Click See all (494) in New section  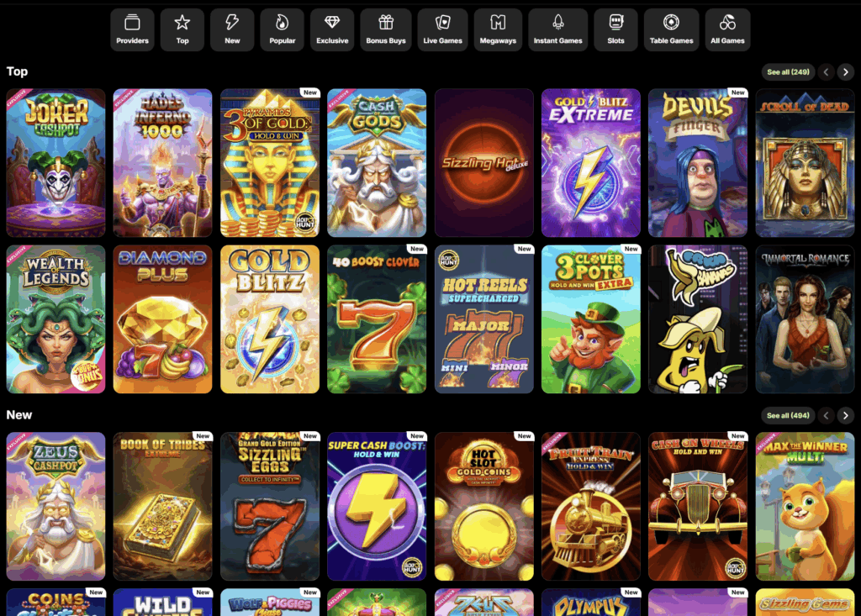point(788,416)
